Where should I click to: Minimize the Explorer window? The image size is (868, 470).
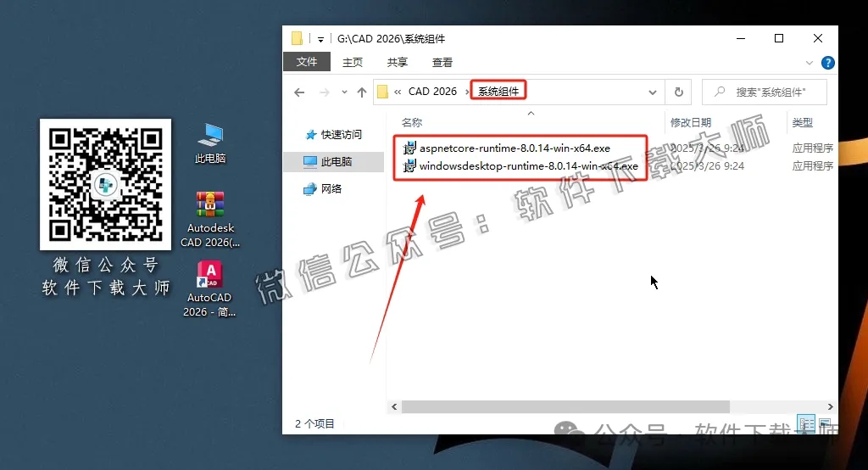pos(741,38)
